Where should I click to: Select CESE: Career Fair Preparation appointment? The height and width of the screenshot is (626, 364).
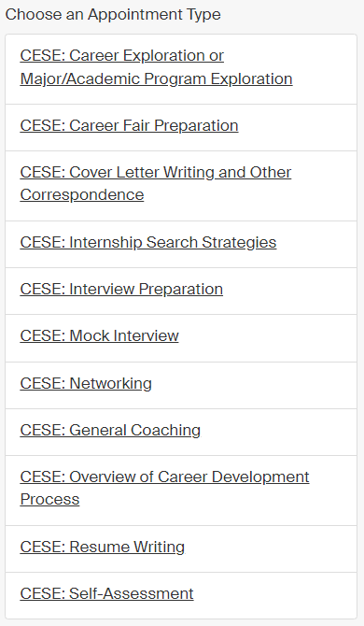click(x=129, y=125)
